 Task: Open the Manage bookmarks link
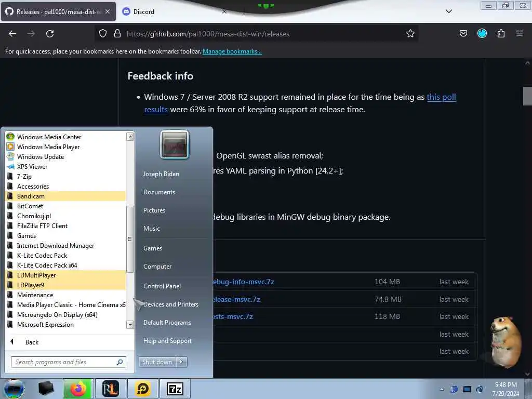click(x=232, y=51)
